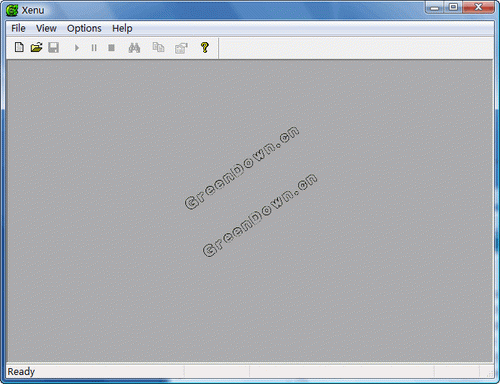Click the Copy toolbar icon
This screenshot has width=500, height=384.
click(x=158, y=47)
